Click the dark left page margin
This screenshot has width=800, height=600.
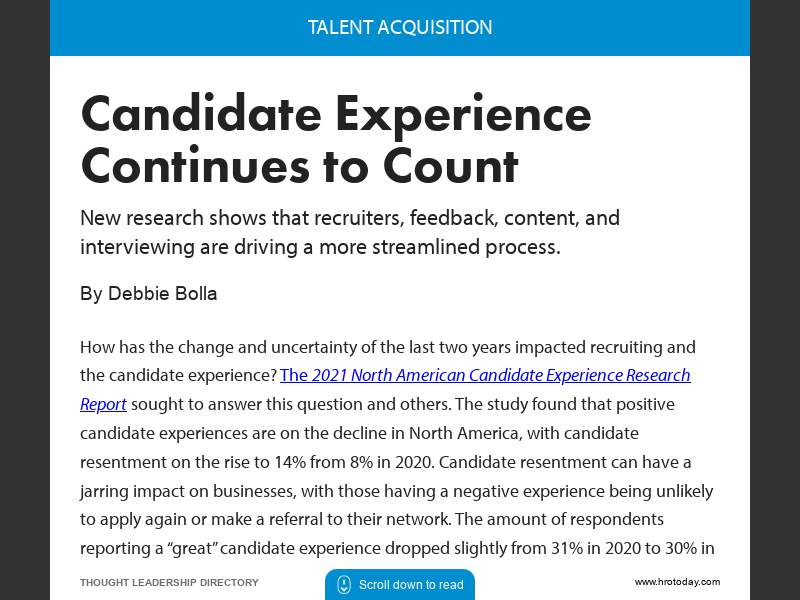pos(24,300)
